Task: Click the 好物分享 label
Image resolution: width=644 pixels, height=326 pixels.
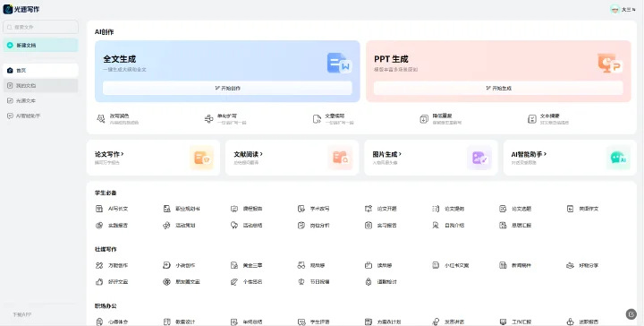Action: click(x=589, y=266)
